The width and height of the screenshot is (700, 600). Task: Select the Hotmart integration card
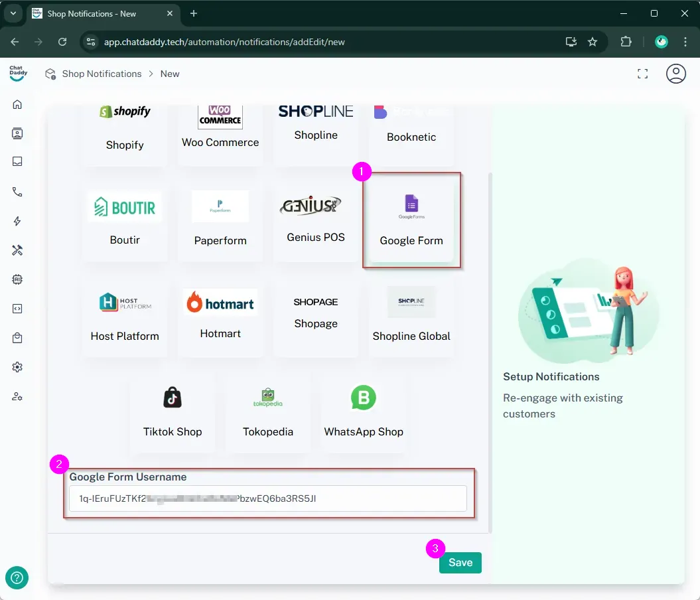220,316
